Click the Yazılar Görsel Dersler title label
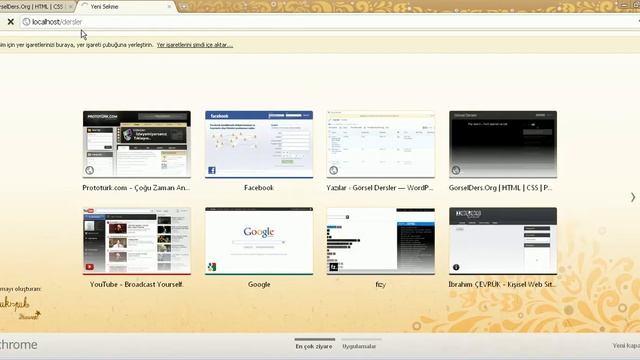The height and width of the screenshot is (360, 640). tap(380, 188)
